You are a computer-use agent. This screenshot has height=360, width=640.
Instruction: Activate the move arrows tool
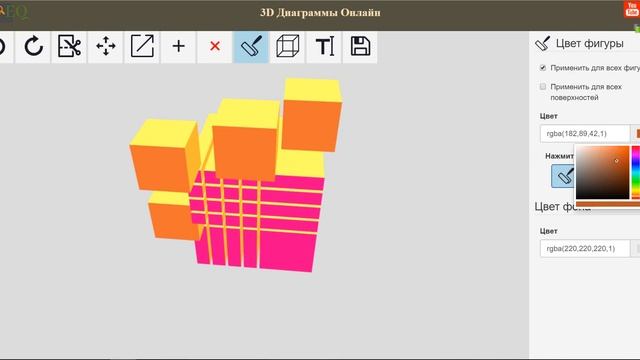click(106, 46)
